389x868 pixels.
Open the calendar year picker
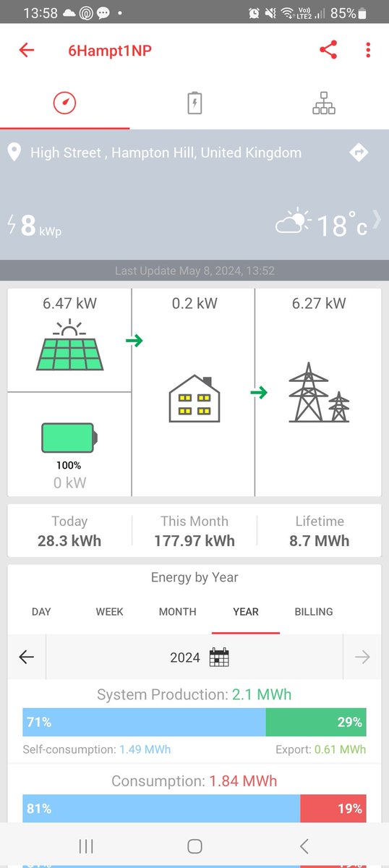[x=219, y=657]
